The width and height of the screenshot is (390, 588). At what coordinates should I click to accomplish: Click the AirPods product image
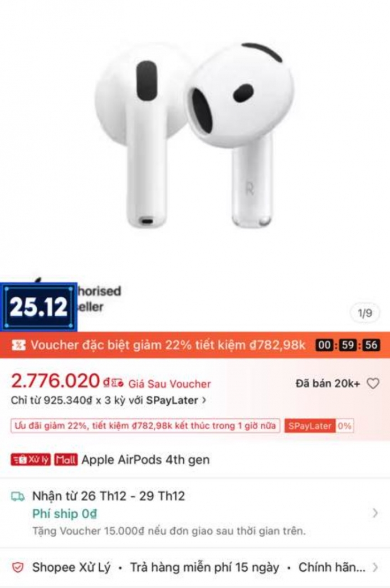click(x=194, y=135)
